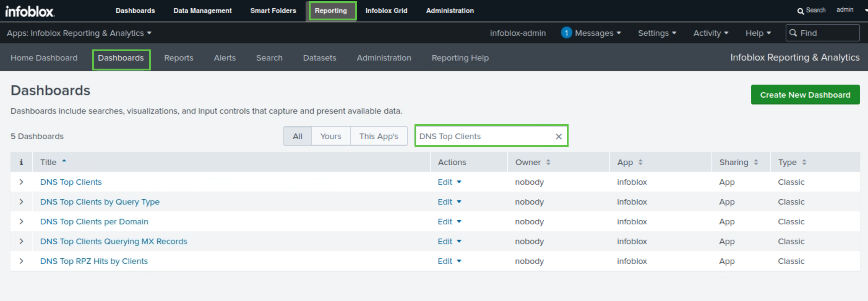Open Edit menu for DNS Top Clients
The height and width of the screenshot is (301, 868).
[x=449, y=182]
